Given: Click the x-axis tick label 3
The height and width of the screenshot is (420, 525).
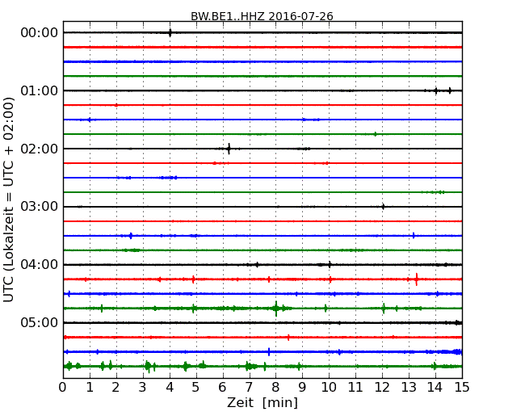Looking at the screenshot, I should tap(143, 388).
